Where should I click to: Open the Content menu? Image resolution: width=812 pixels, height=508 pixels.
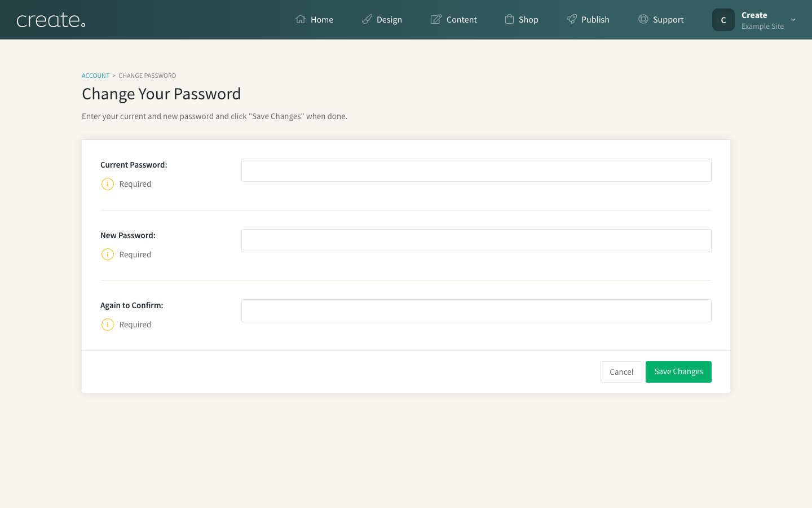[454, 19]
